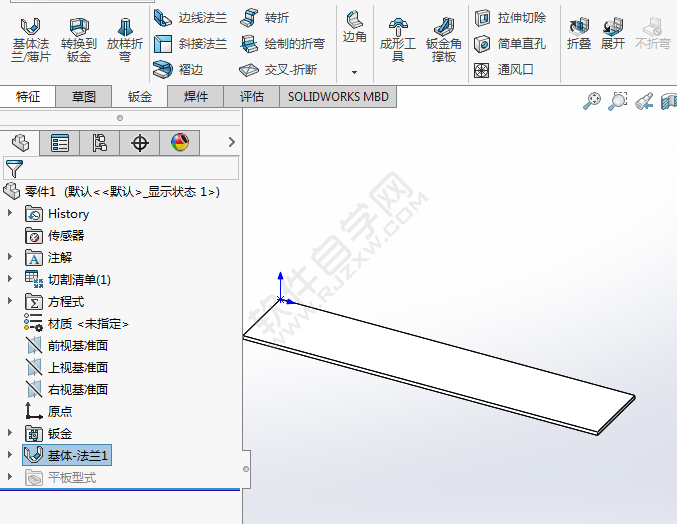The image size is (677, 524).
Task: Select the suppressed 平板型式 item
Action: click(60, 478)
